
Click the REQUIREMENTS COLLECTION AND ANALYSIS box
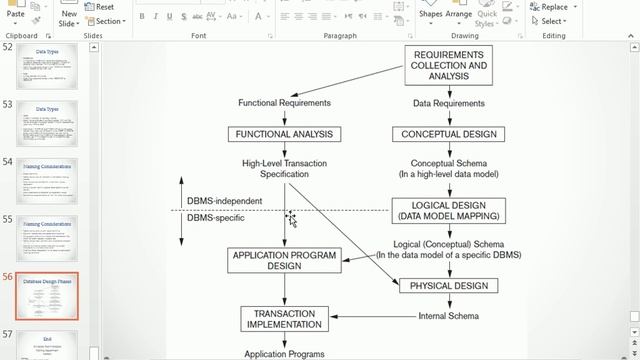(449, 65)
